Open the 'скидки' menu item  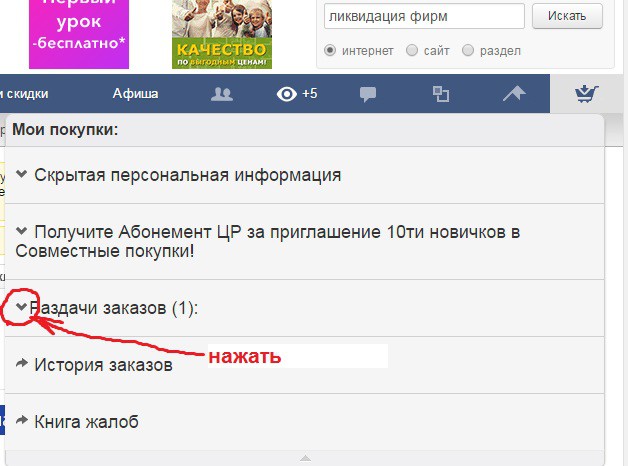pos(27,94)
